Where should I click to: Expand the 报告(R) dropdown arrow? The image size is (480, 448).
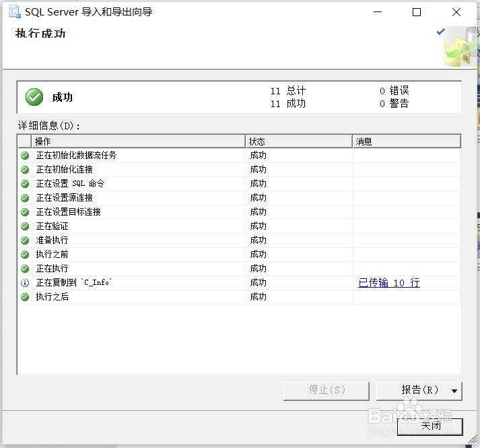coord(454,391)
